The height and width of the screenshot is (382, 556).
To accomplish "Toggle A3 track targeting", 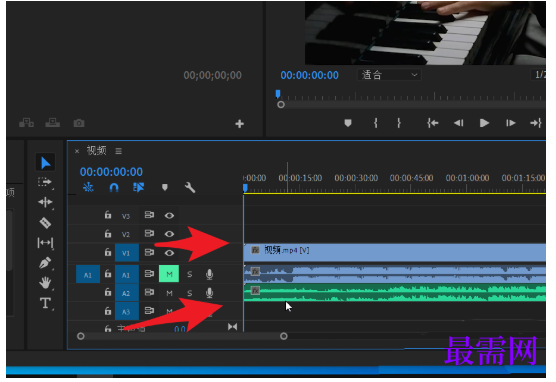I will click(x=127, y=311).
